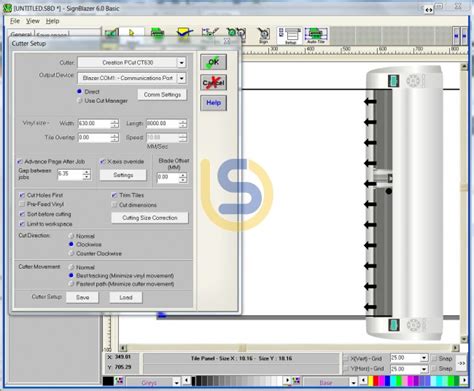Open the File menu
Screen dimensions: 474x391
15,21
